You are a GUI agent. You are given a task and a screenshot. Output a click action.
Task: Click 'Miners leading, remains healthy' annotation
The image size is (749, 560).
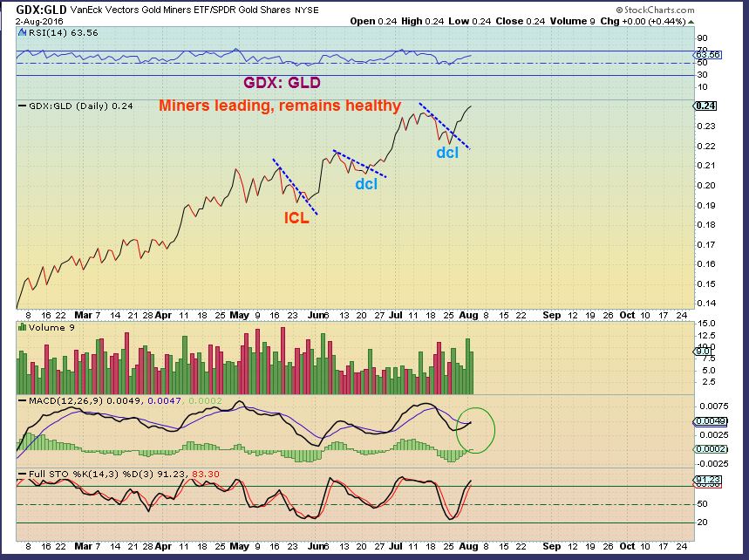280,106
